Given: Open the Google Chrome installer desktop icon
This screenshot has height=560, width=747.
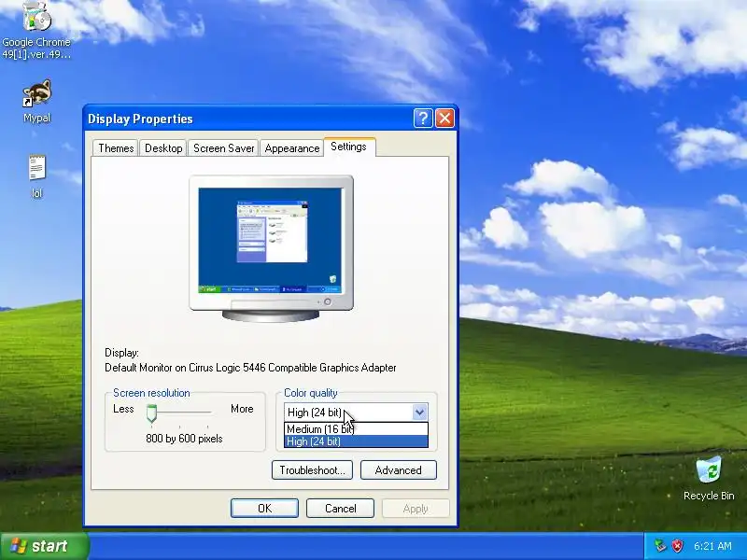Looking at the screenshot, I should pyautogui.click(x=36, y=30).
